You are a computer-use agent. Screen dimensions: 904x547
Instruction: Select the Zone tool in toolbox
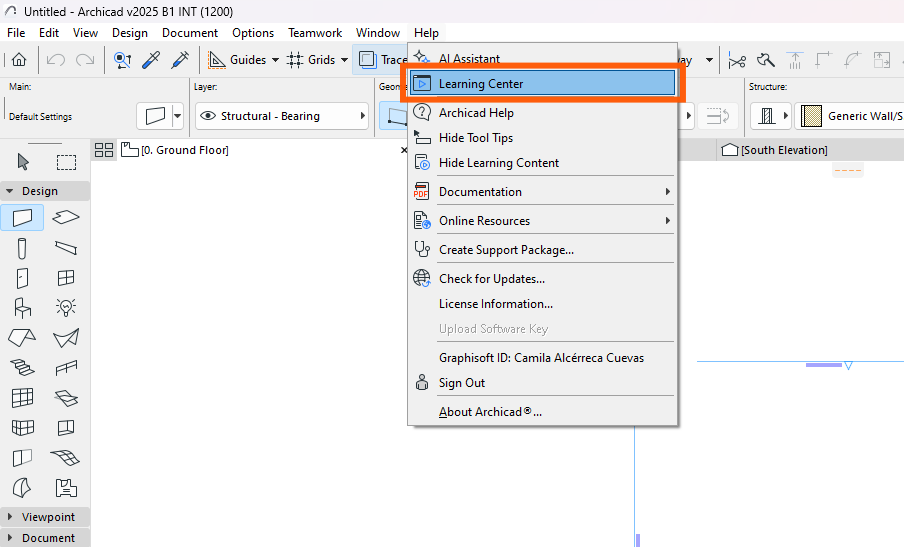tap(66, 488)
